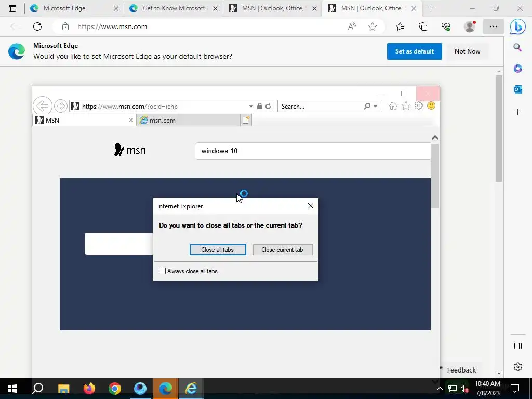View site information lock icon in Edge

coord(65,26)
